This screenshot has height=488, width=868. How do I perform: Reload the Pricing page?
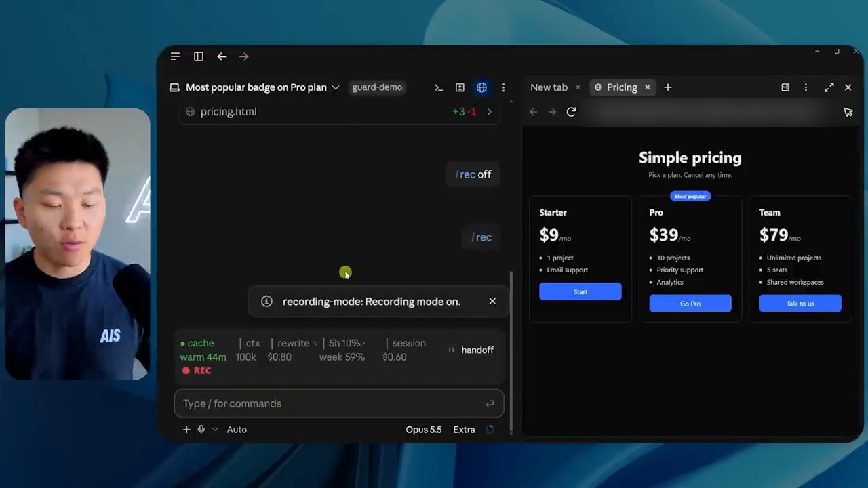[571, 112]
